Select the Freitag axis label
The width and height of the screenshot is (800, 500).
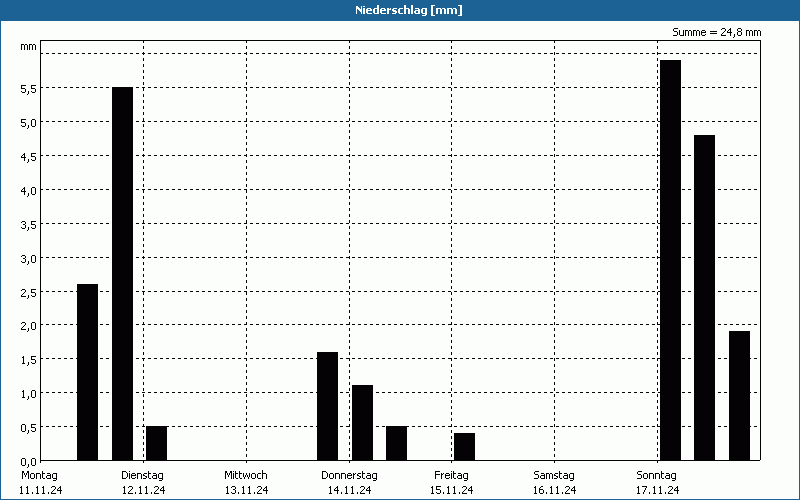click(x=451, y=476)
